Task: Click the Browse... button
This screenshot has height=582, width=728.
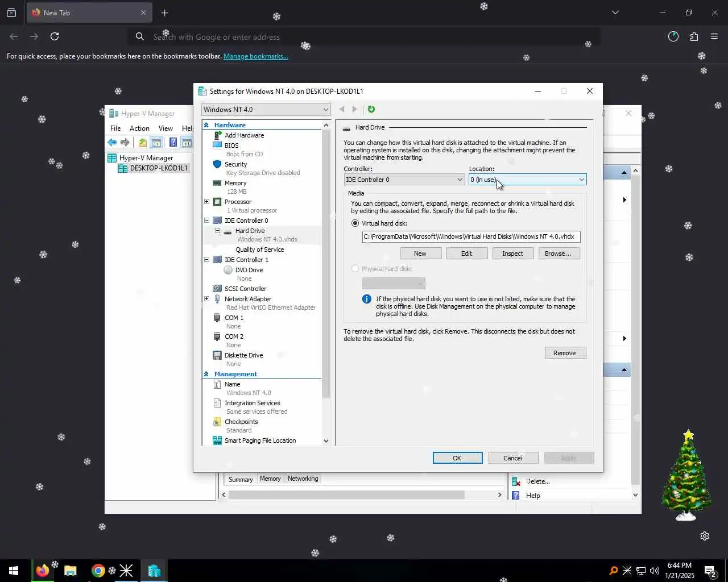Action: point(559,253)
